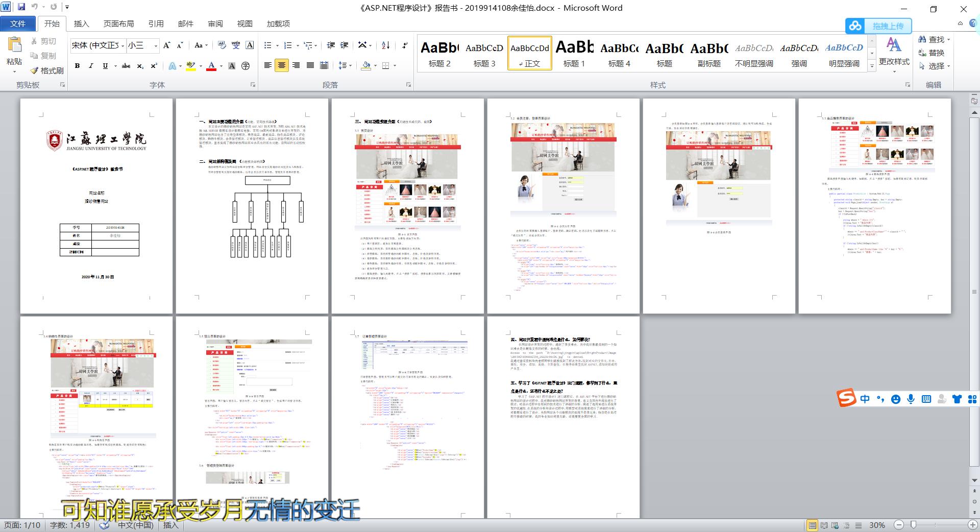The width and height of the screenshot is (980, 532).
Task: Switch to the Insert (插入) tab
Action: pos(82,23)
